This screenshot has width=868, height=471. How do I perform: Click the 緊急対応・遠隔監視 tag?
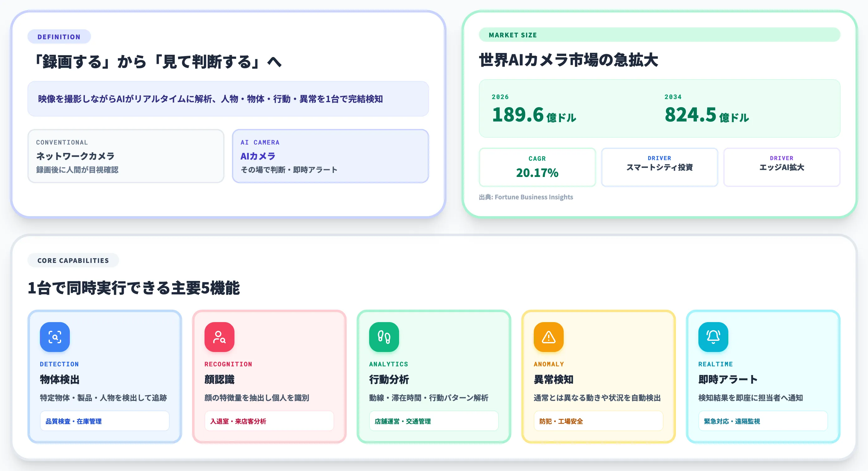point(763,421)
